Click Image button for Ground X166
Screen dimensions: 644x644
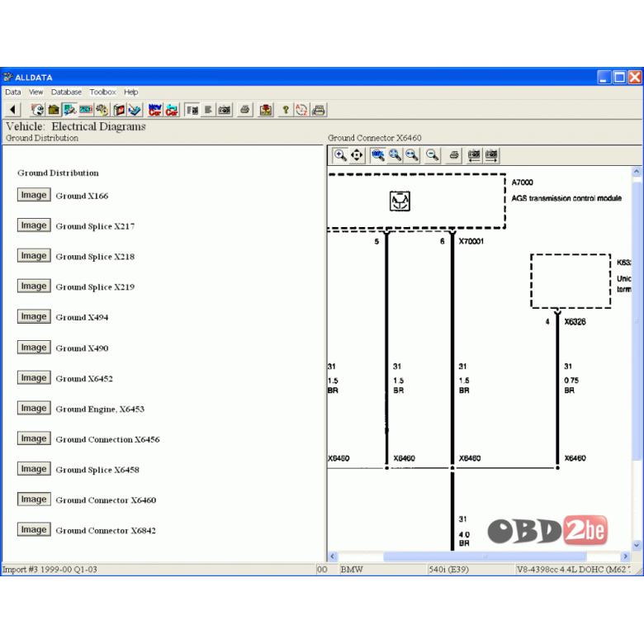(34, 195)
